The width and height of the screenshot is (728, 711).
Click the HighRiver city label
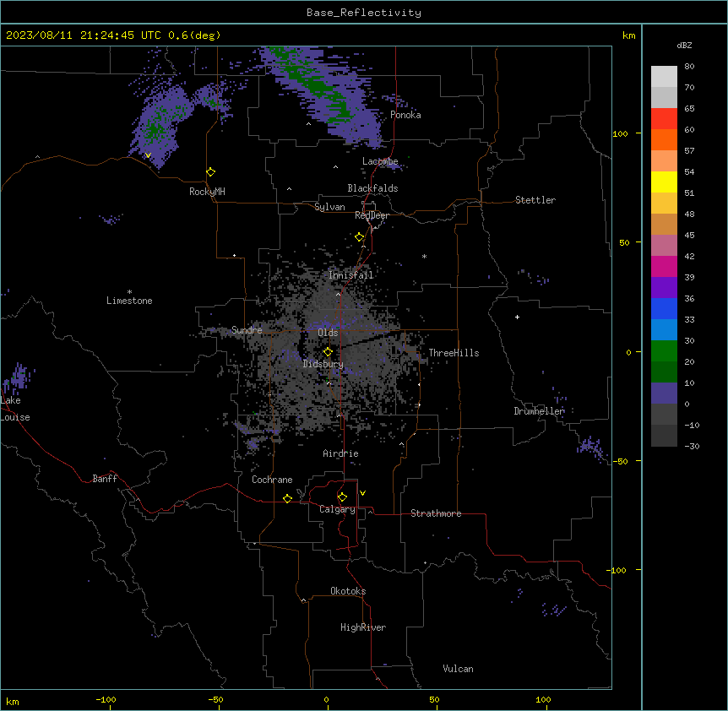coord(363,627)
